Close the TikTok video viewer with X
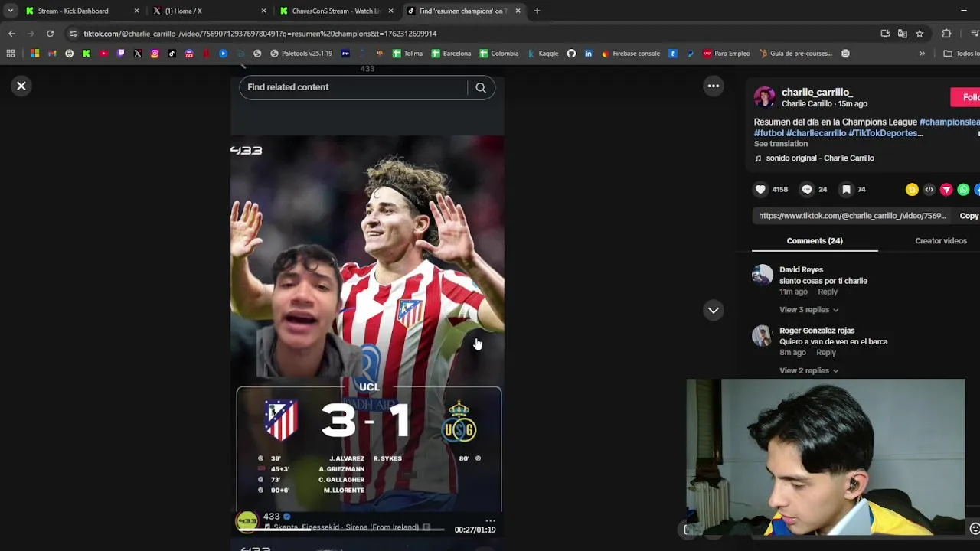The width and height of the screenshot is (980, 551). (x=21, y=86)
